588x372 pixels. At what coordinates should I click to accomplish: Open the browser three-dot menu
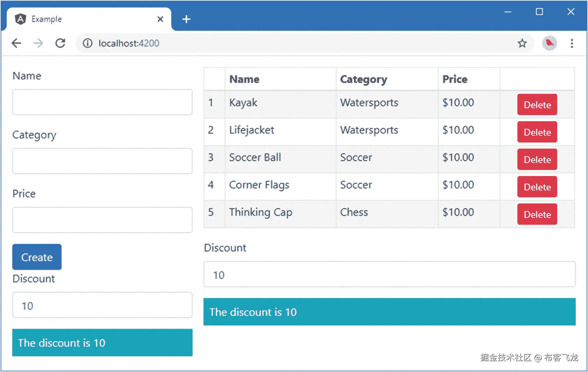click(x=572, y=43)
